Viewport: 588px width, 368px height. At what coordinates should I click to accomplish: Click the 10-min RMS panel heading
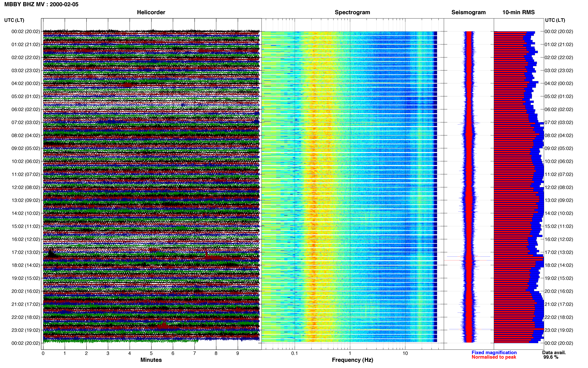pos(518,12)
